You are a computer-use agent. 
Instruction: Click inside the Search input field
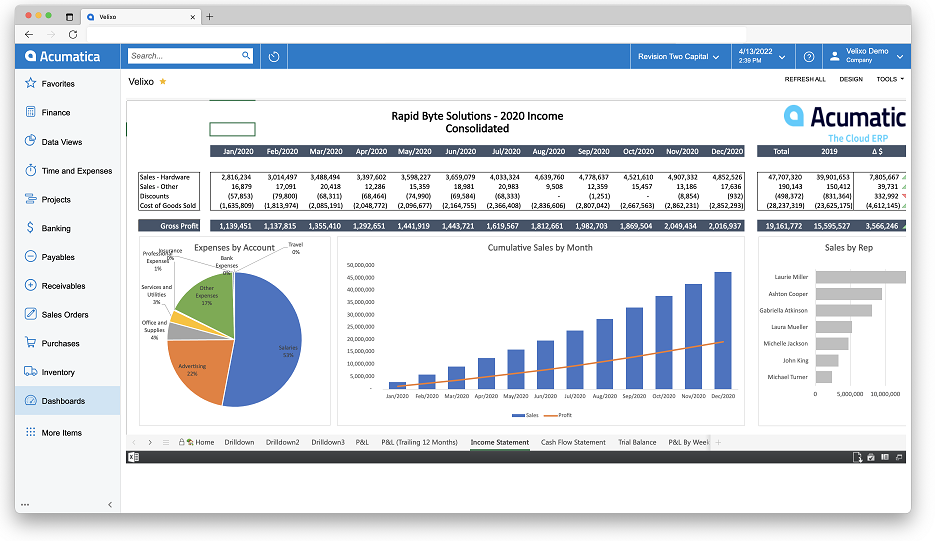[184, 56]
